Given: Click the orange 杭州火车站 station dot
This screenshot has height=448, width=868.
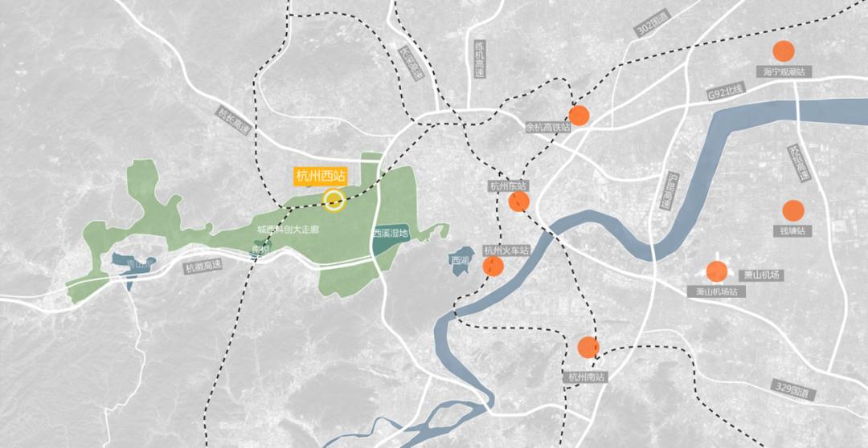Looking at the screenshot, I should (493, 267).
